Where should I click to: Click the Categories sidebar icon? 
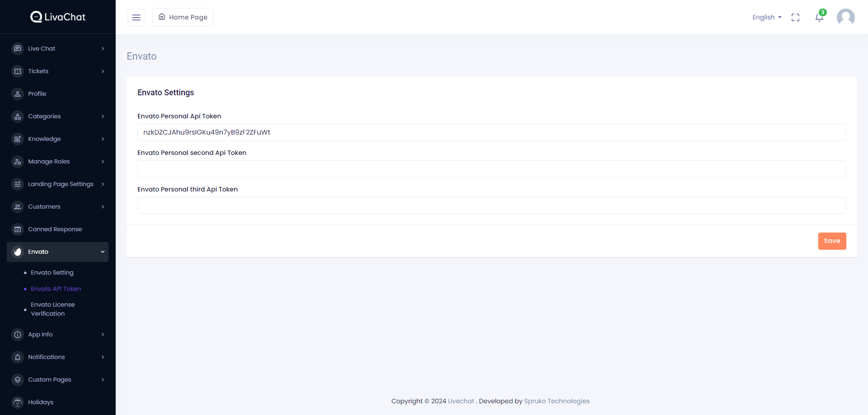[x=18, y=116]
